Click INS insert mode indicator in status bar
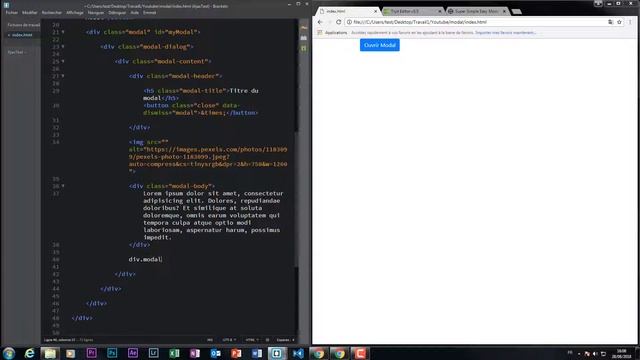 (210, 340)
